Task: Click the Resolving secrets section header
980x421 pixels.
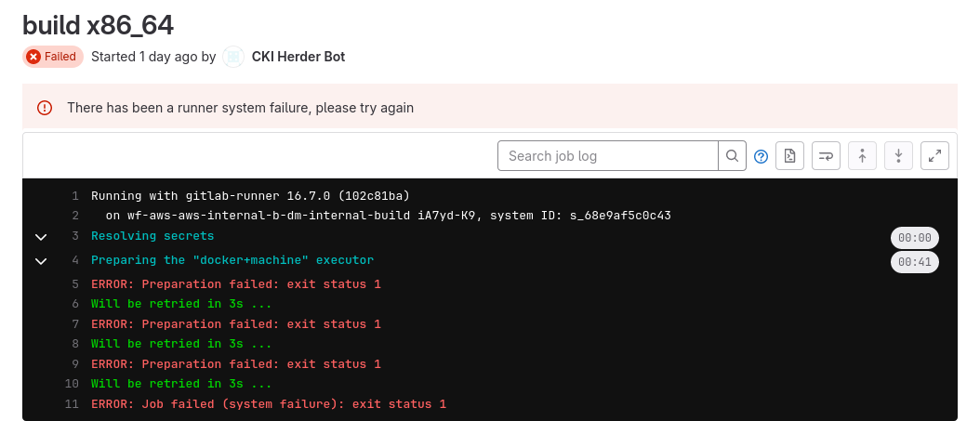Action: tap(152, 237)
